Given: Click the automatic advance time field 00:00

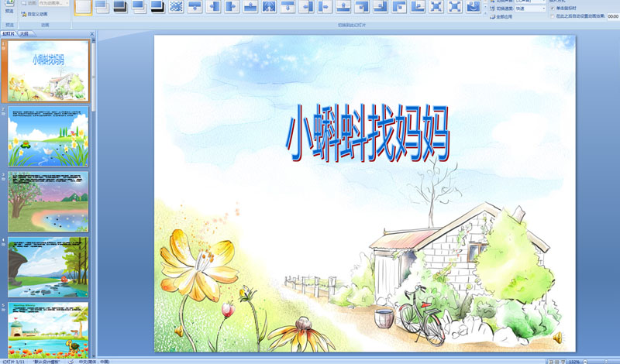Looking at the screenshot, I should point(613,16).
